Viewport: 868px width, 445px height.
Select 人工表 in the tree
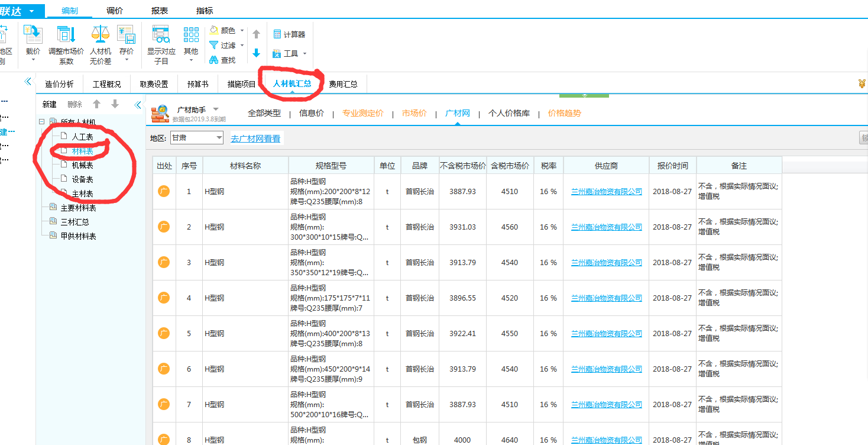pos(83,137)
